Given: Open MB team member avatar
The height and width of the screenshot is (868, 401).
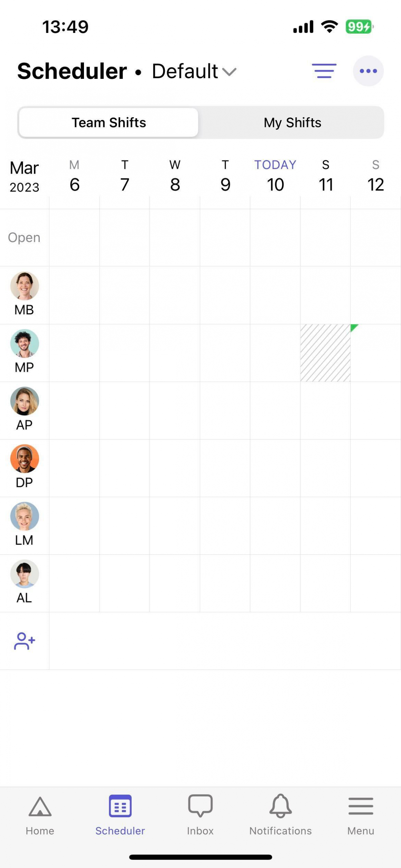Looking at the screenshot, I should click(24, 286).
